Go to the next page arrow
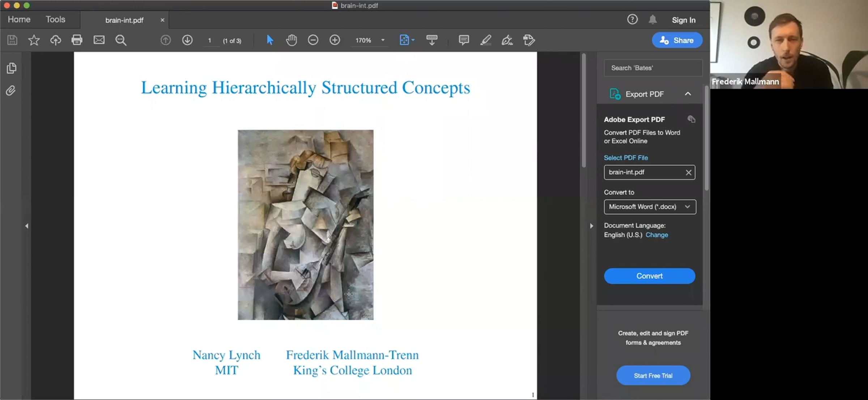This screenshot has width=868, height=400. (x=187, y=40)
